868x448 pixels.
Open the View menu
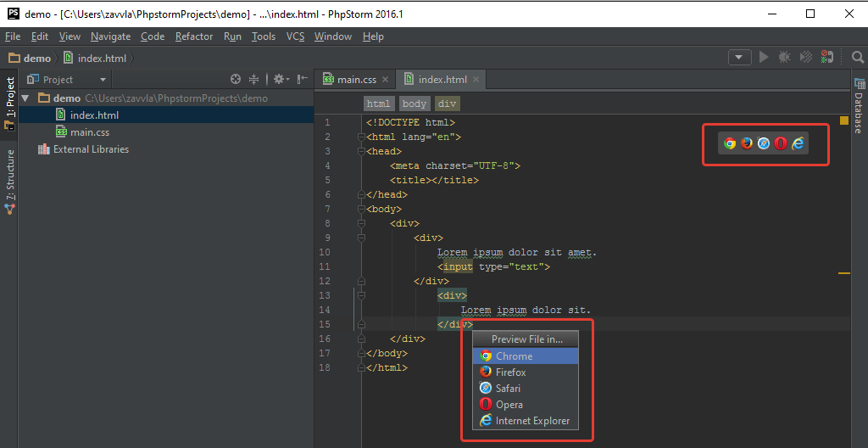(x=70, y=36)
